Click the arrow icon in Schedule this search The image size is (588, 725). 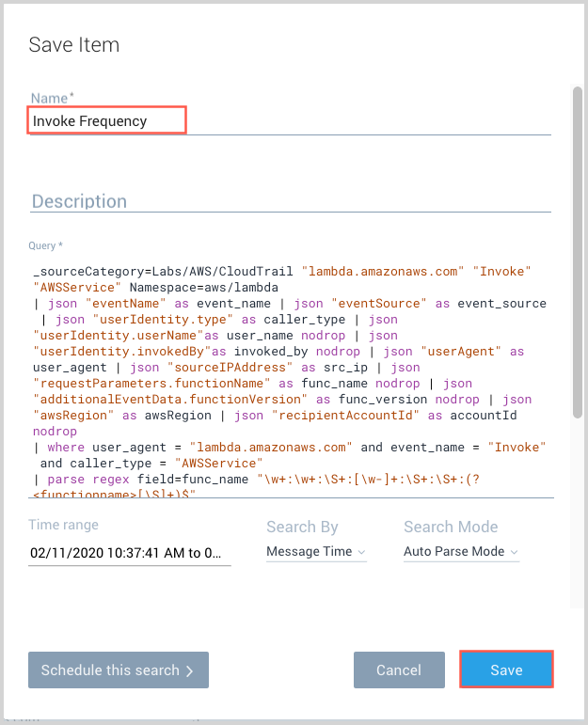(189, 671)
